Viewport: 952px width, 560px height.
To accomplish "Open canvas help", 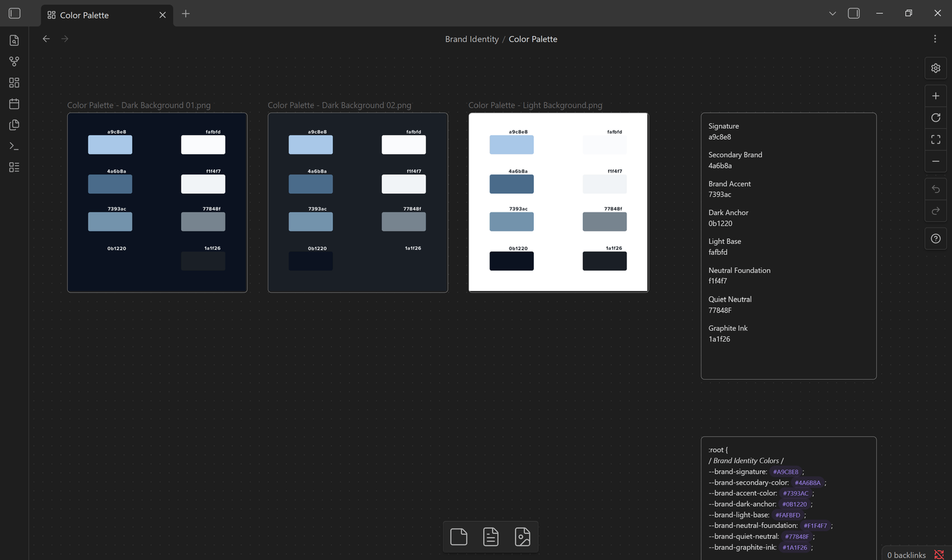I will 935,238.
